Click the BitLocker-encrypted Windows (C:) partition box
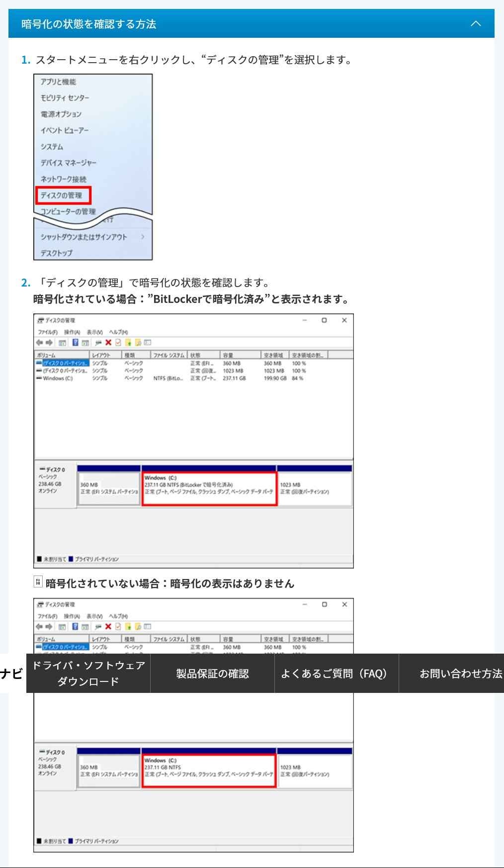504x868 pixels. pos(209,488)
